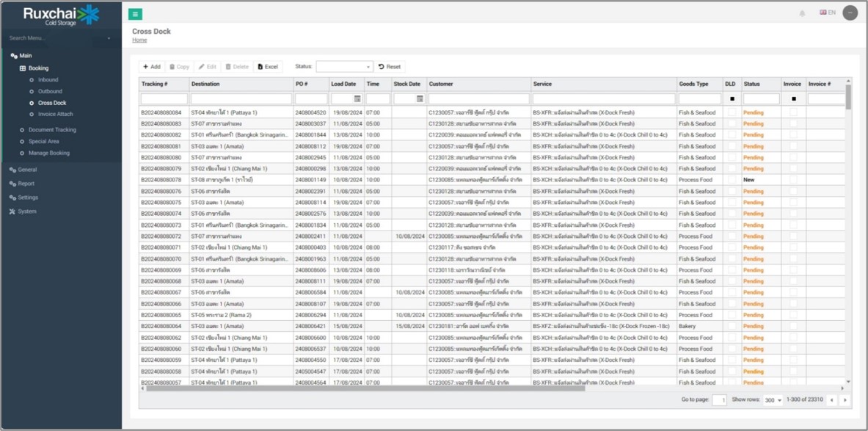
Task: Click the Service filter field
Action: pos(604,98)
